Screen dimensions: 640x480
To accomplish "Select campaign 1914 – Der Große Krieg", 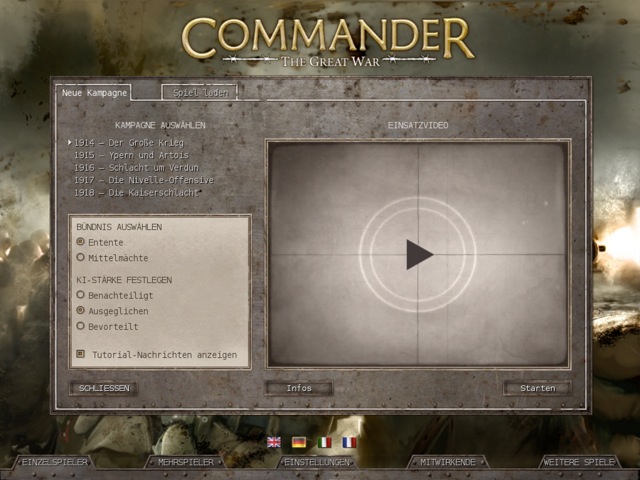I will pyautogui.click(x=129, y=142).
